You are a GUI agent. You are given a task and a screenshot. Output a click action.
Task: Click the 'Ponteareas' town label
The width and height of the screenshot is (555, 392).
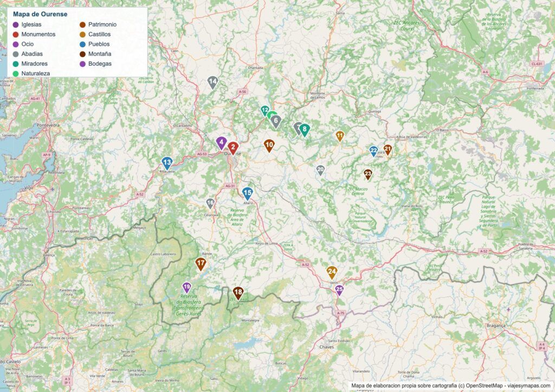point(81,208)
